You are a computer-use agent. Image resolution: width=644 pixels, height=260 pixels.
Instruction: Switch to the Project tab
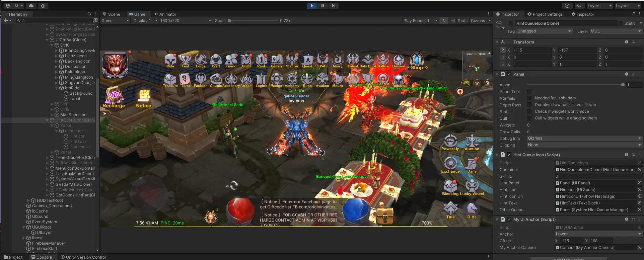pyautogui.click(x=13, y=257)
